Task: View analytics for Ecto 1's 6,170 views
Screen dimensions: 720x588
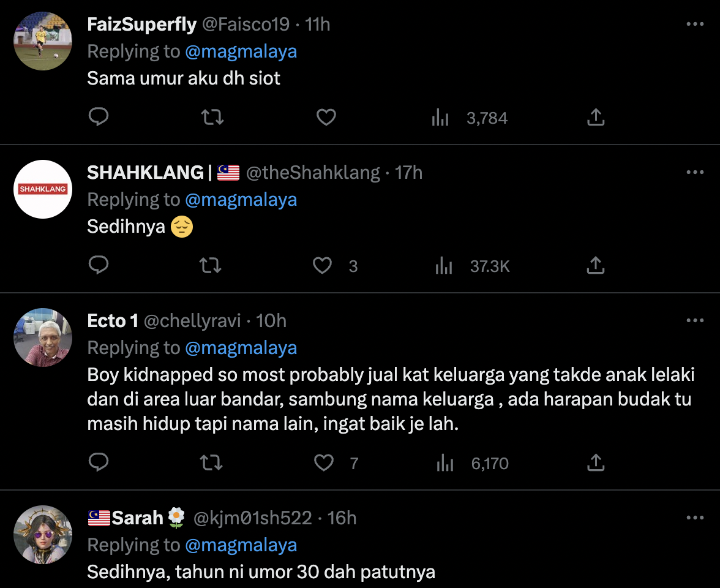Action: tap(473, 463)
